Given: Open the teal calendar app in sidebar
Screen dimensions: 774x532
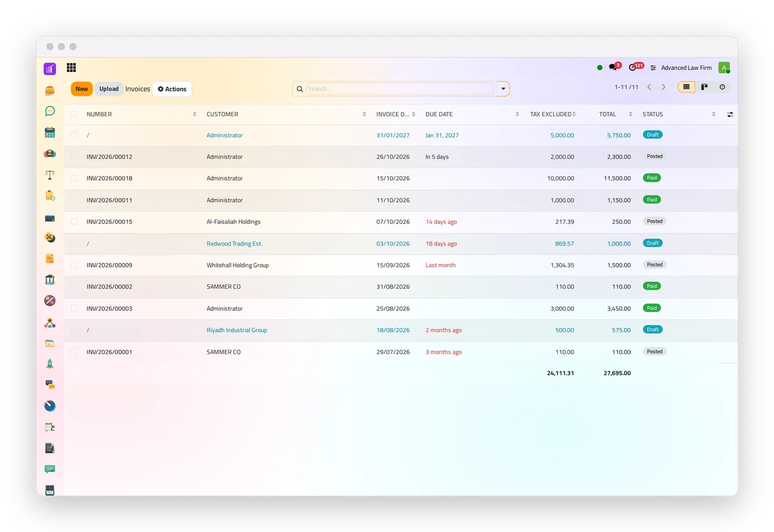Looking at the screenshot, I should [50, 133].
